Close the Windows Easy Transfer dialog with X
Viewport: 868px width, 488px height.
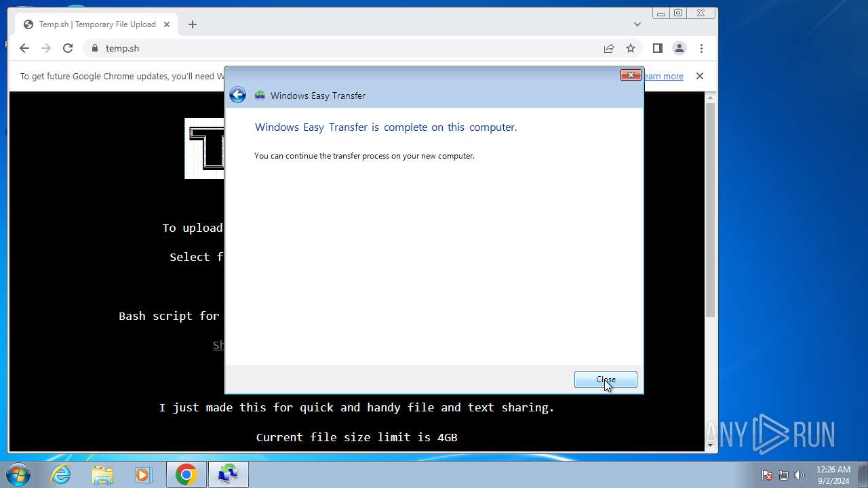pyautogui.click(x=631, y=75)
